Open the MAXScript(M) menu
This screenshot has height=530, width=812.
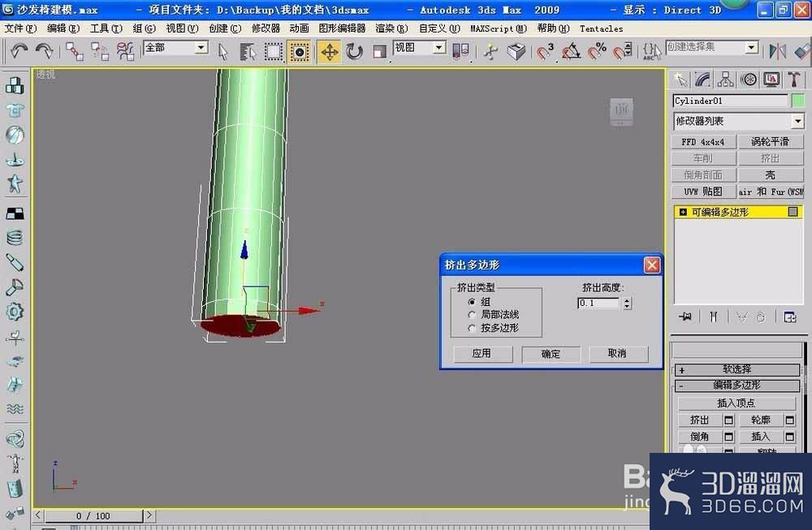(x=499, y=28)
